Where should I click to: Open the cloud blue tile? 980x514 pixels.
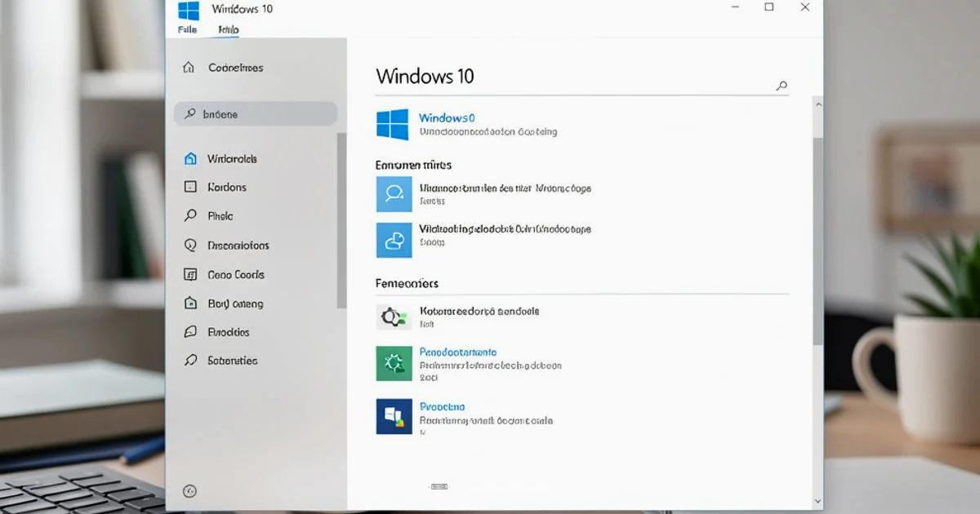pos(394,240)
